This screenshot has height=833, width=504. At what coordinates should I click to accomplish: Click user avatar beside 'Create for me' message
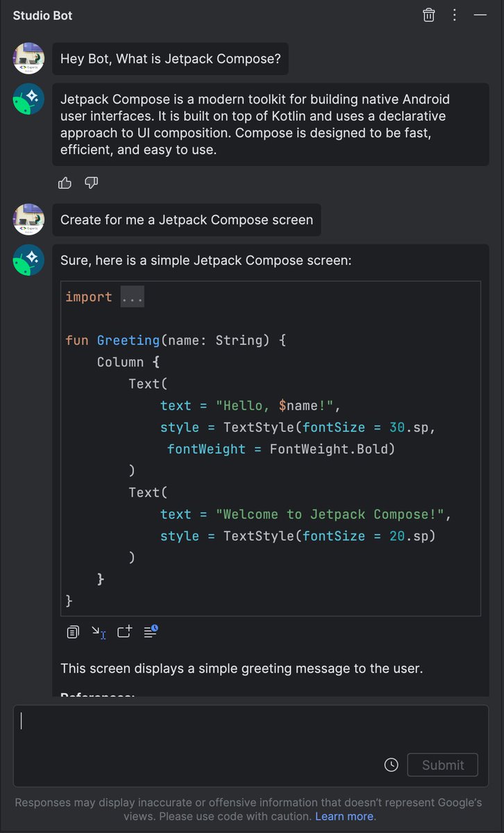(x=29, y=219)
